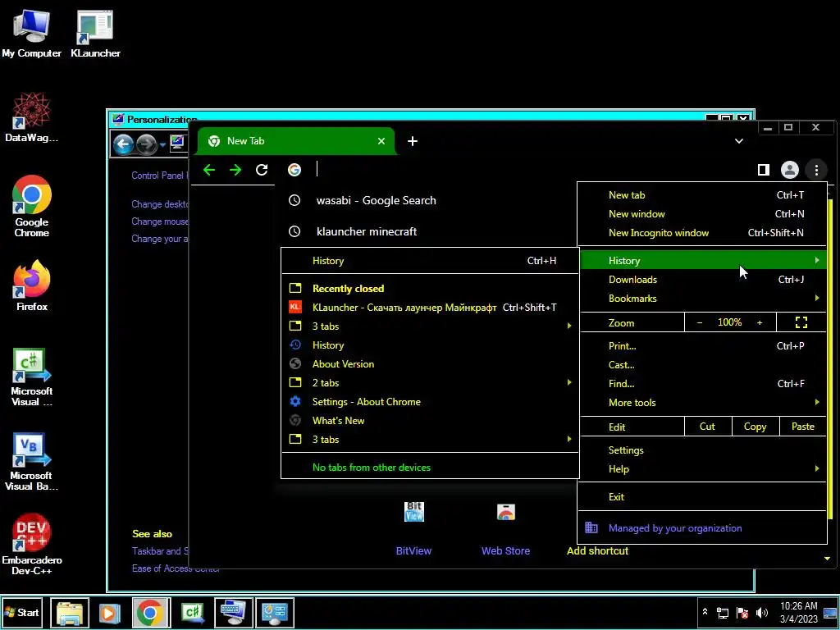Image resolution: width=840 pixels, height=630 pixels.
Task: Click Taskbar link under See also
Action: coord(160,550)
